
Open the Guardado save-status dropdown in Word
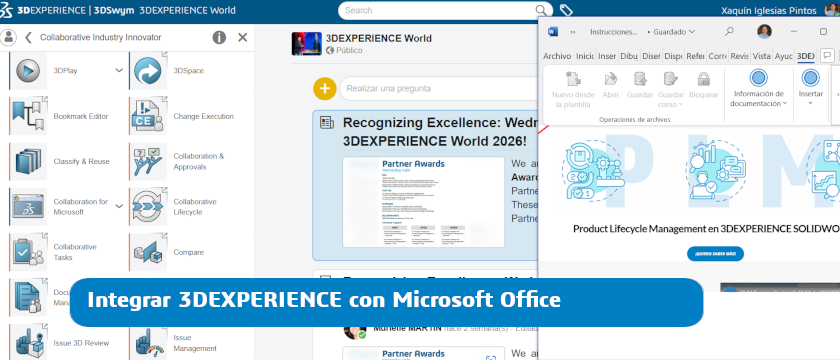674,32
